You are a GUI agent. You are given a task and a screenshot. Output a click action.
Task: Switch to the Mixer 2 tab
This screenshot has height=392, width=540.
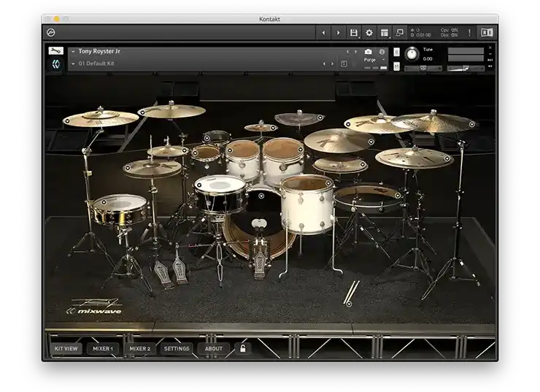tap(140, 348)
